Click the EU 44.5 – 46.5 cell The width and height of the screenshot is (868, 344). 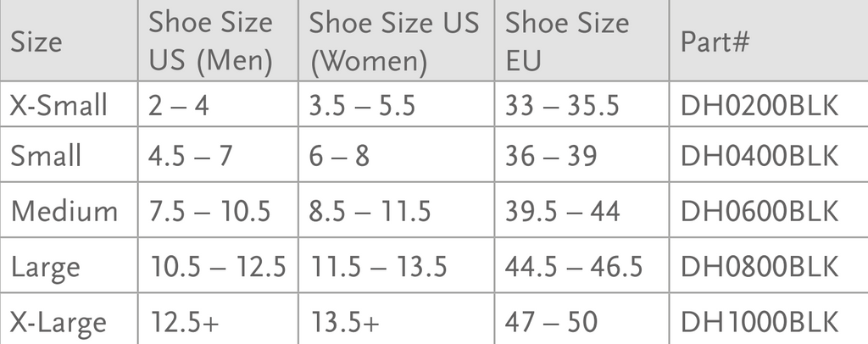pyautogui.click(x=573, y=266)
